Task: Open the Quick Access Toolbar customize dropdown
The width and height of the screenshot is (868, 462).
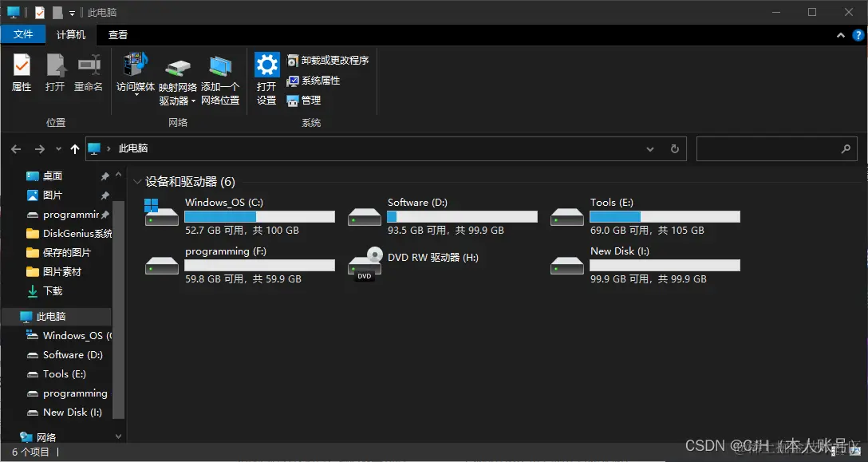Action: (71, 12)
